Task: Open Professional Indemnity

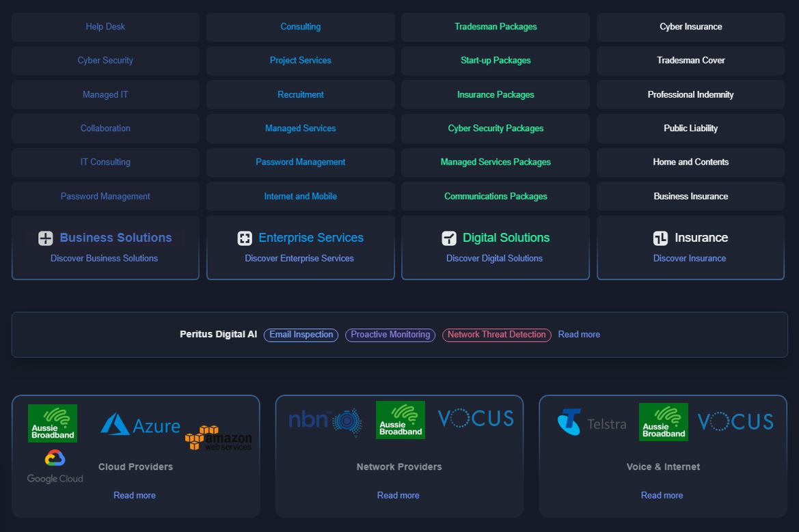Action: (691, 94)
